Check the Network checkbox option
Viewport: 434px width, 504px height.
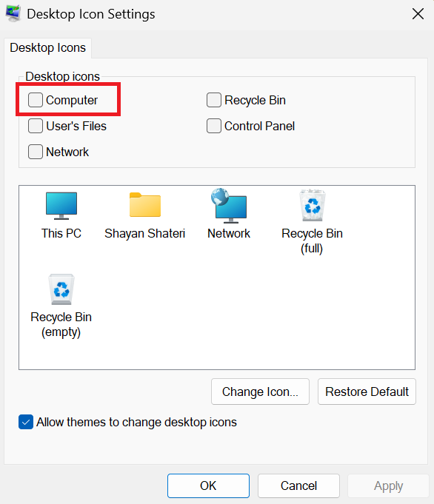coord(36,152)
